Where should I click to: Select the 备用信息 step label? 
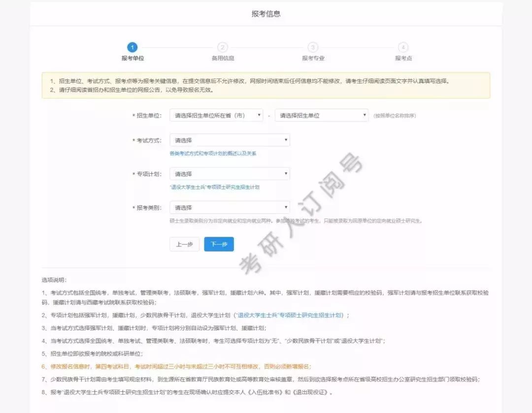[x=223, y=58]
